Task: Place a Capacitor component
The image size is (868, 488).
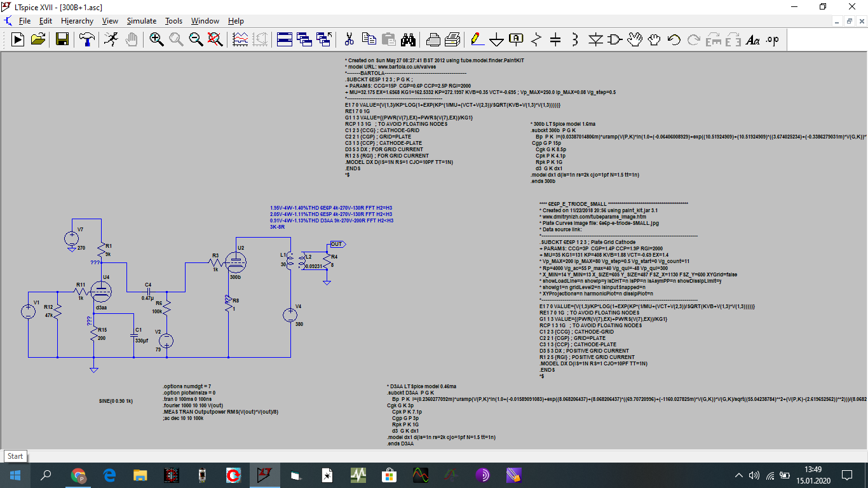Action: click(555, 39)
